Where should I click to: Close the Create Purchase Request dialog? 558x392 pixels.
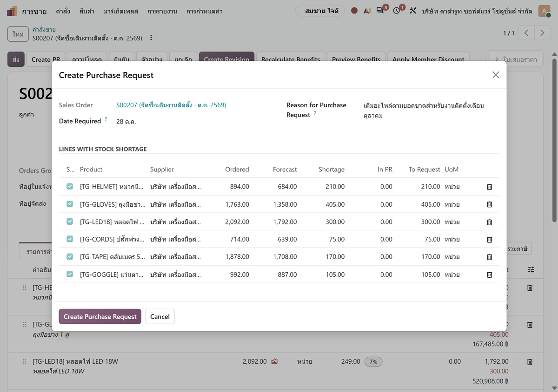tap(496, 75)
